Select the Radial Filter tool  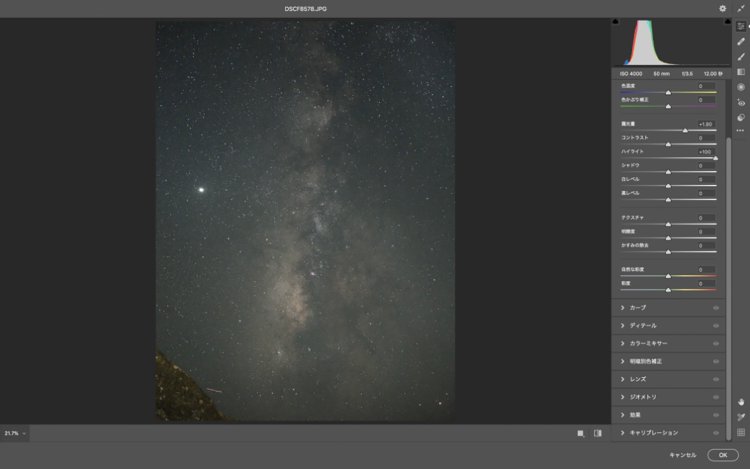tap(741, 87)
